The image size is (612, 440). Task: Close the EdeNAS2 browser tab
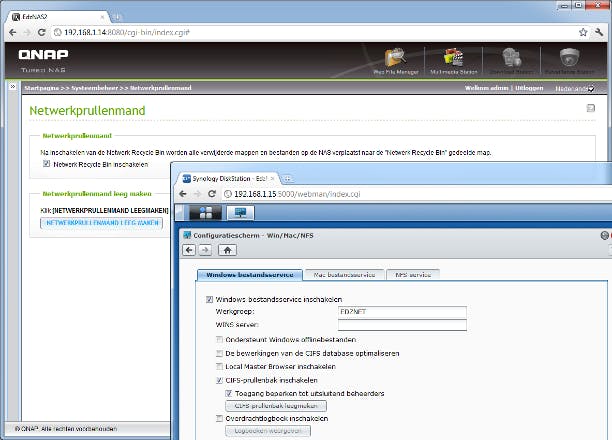coord(103,17)
